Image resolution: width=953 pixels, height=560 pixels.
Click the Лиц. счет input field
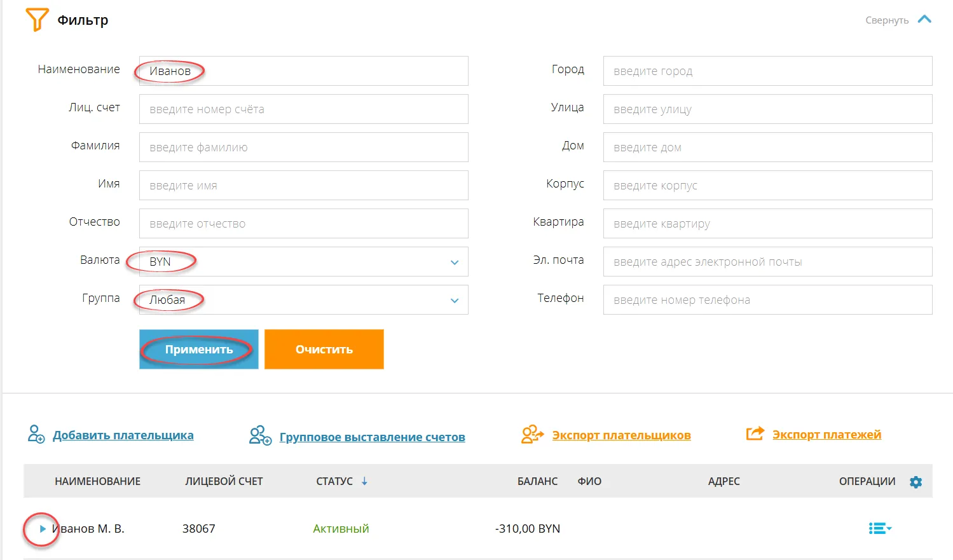click(303, 109)
